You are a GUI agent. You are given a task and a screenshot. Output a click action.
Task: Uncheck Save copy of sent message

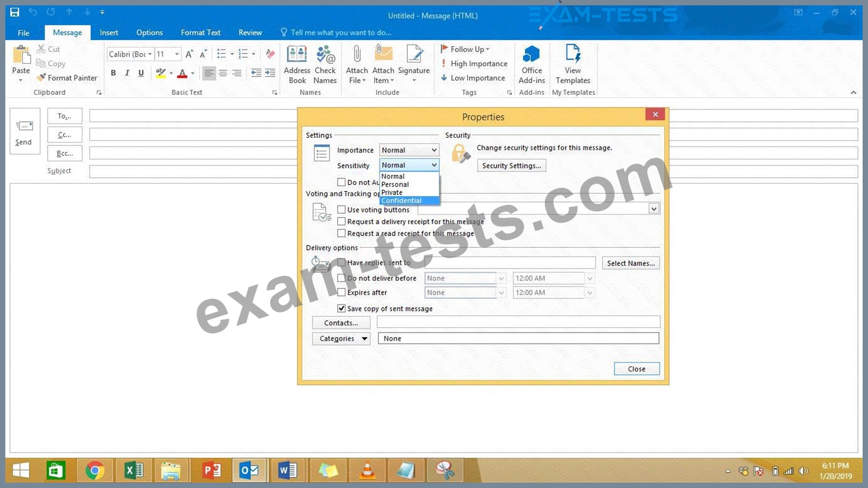pos(341,308)
